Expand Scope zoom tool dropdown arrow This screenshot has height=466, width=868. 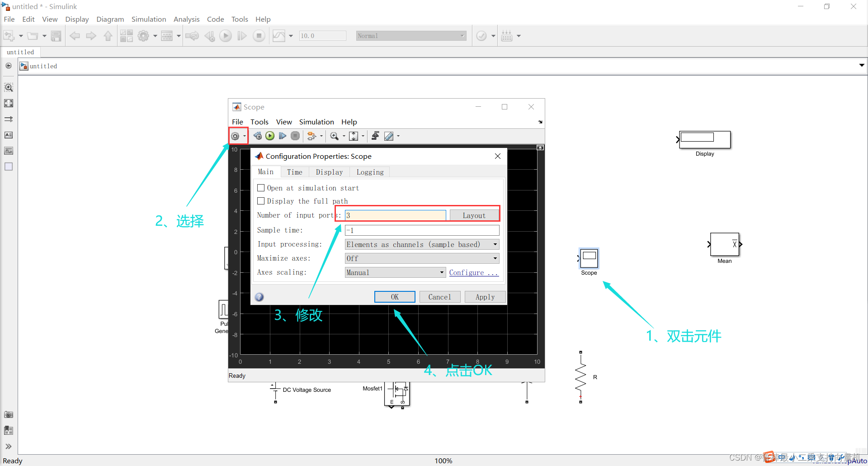(344, 136)
